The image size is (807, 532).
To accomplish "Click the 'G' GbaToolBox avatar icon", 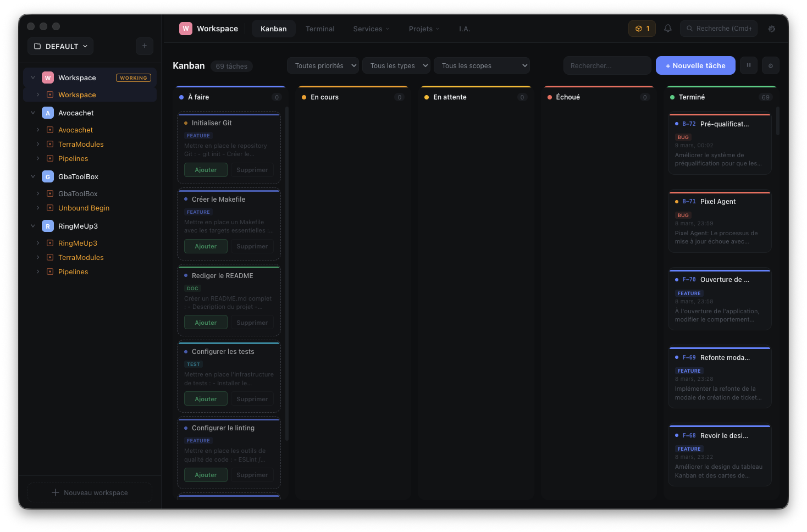I will [47, 176].
